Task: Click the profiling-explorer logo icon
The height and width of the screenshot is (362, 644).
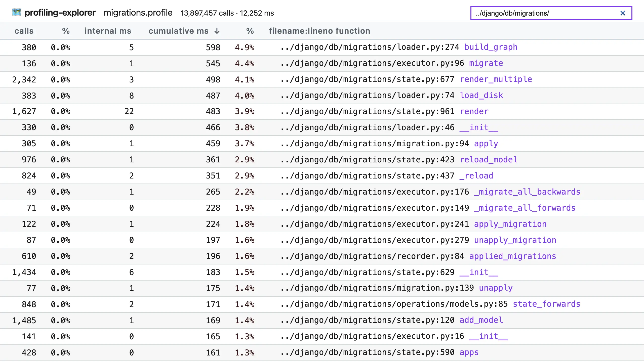Action: (x=16, y=12)
